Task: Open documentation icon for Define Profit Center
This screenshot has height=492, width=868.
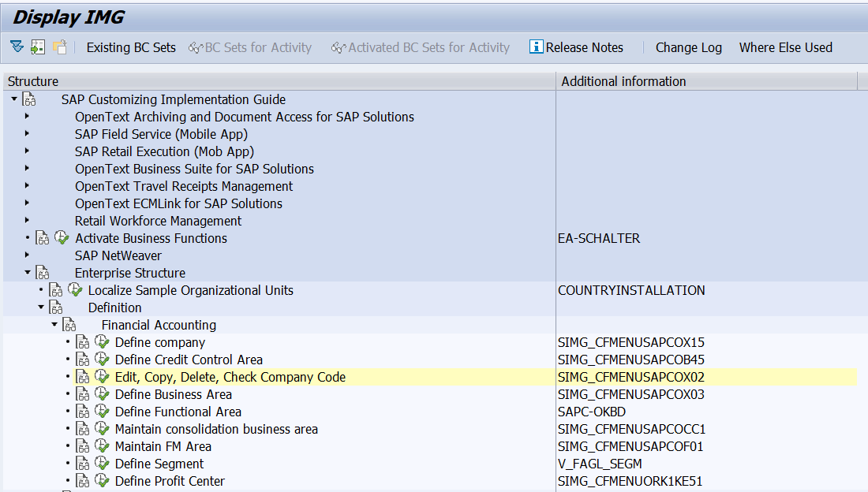Action: [83, 482]
